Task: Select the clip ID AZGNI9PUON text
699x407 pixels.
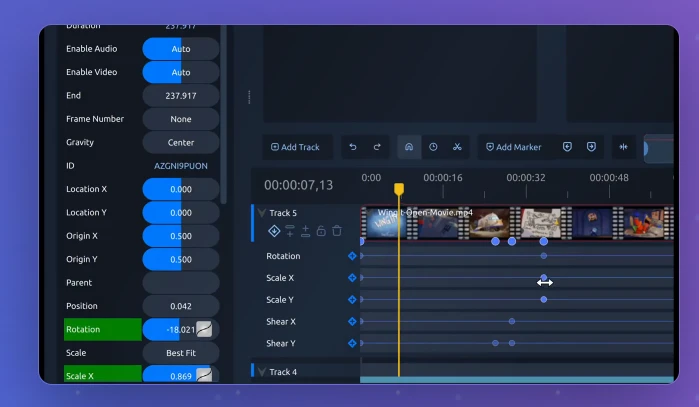Action: point(181,166)
